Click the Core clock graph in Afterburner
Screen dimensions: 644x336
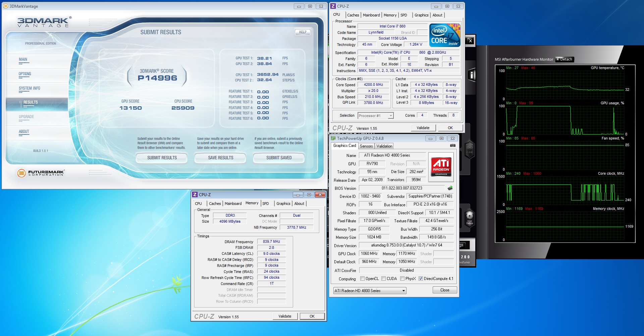[565, 190]
